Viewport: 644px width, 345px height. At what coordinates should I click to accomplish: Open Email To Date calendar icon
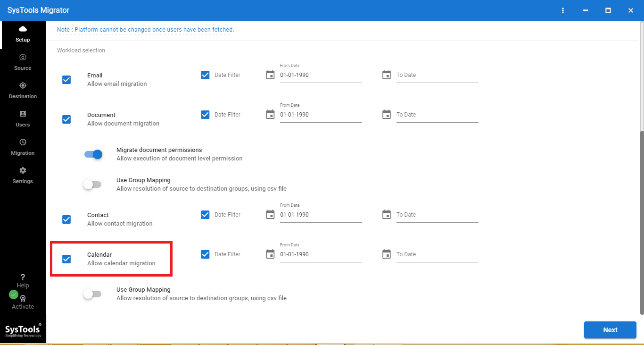pyautogui.click(x=387, y=75)
